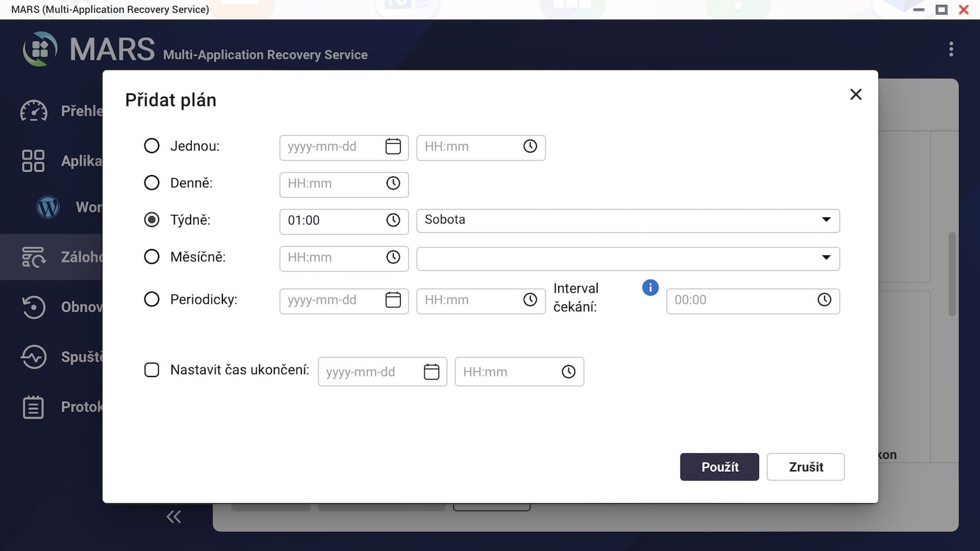Image resolution: width=980 pixels, height=551 pixels.
Task: Open the Záloha section in sidebar
Action: tap(51, 257)
